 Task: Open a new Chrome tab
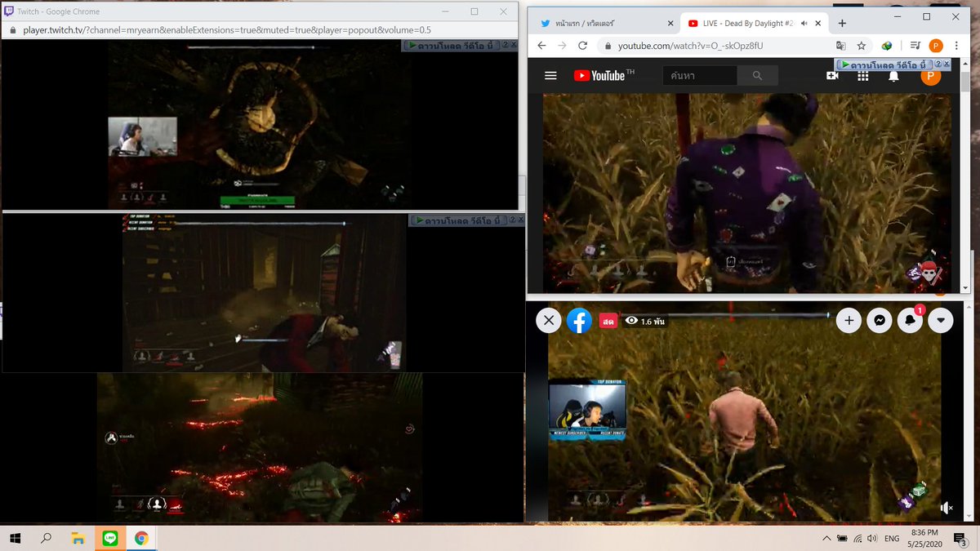click(x=842, y=23)
